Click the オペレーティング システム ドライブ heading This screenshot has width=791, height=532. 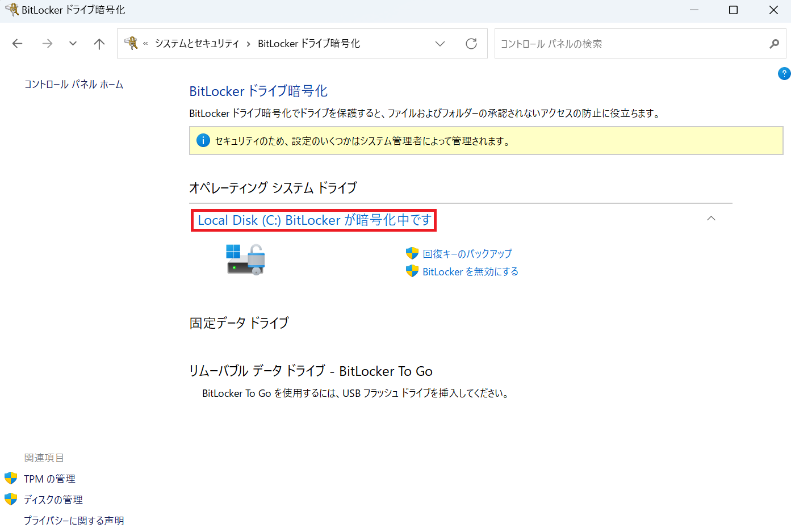pyautogui.click(x=273, y=188)
